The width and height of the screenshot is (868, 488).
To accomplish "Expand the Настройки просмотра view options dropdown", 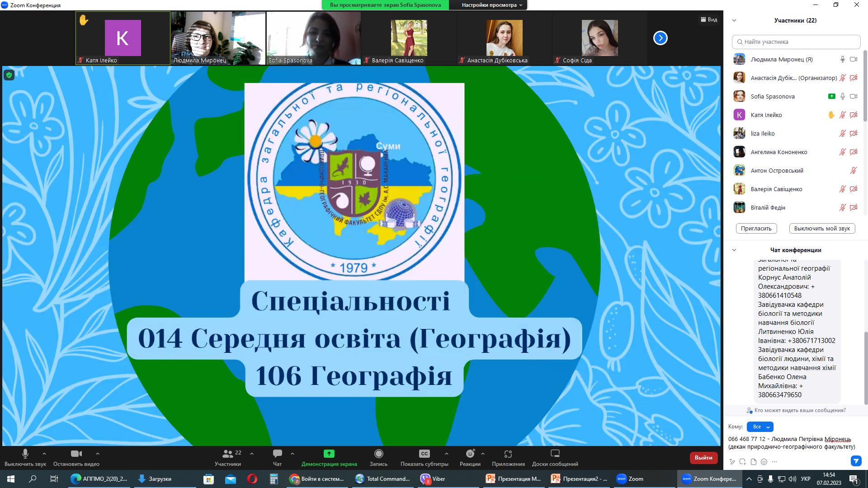I will click(492, 5).
